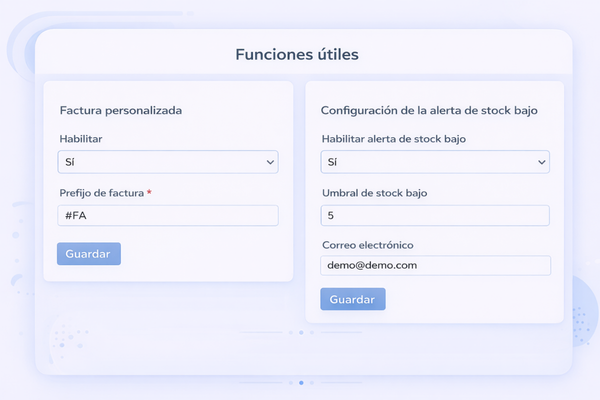Viewport: 600px width, 400px height.
Task: Click the Umbral de stock bajo label
Action: click(375, 193)
